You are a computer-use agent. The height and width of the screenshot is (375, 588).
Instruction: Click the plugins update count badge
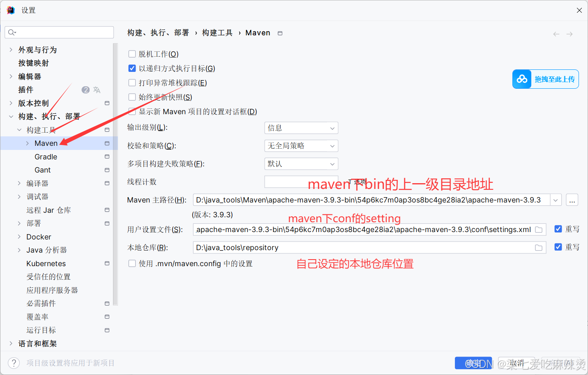point(85,90)
